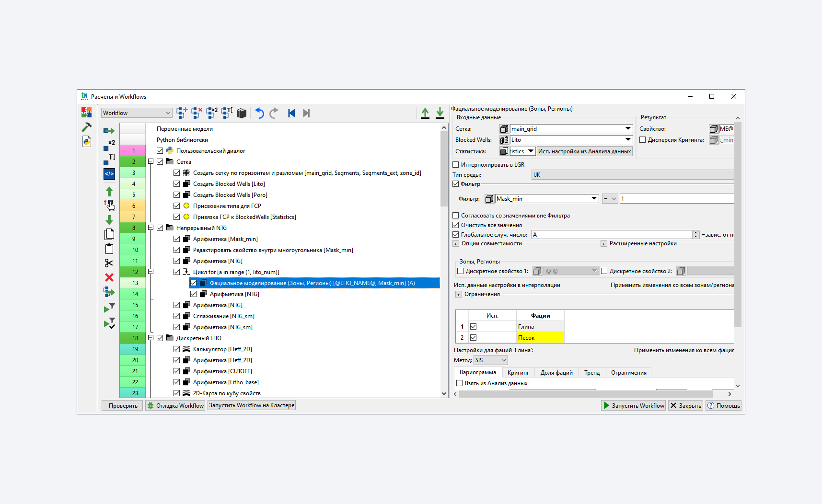Delete the selected step with red X
This screenshot has width=822, height=504.
(x=109, y=277)
